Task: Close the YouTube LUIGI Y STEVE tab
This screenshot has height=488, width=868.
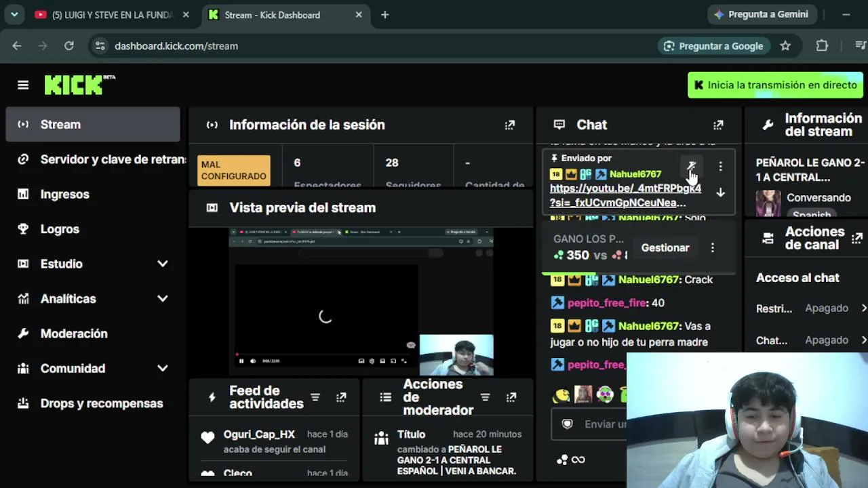Action: [x=186, y=15]
